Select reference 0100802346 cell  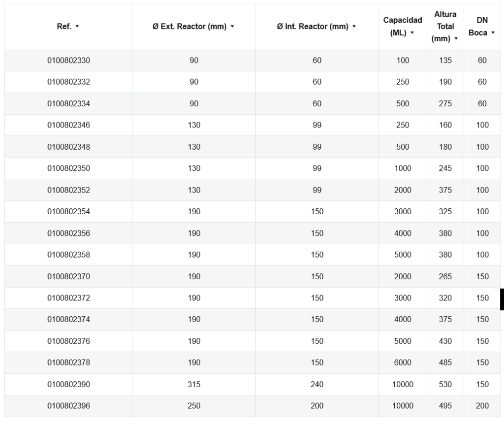coord(68,125)
